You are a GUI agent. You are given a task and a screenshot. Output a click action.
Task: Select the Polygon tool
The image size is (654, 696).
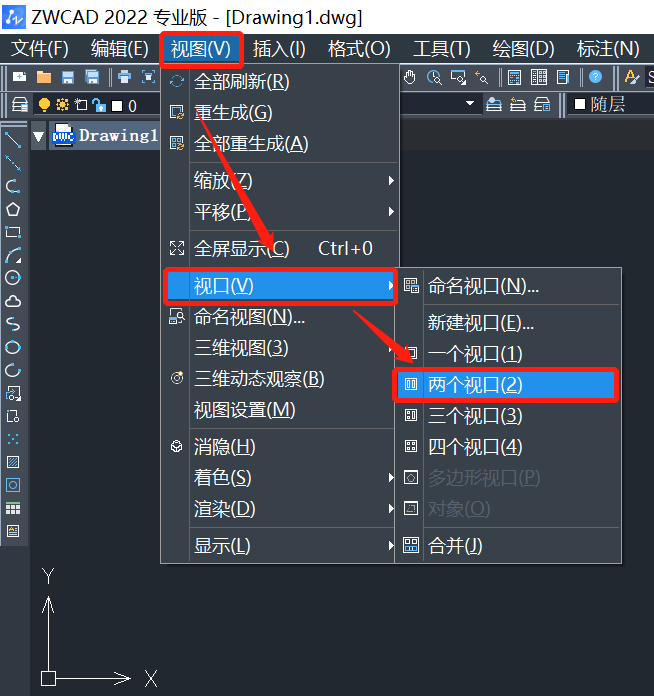click(x=13, y=210)
